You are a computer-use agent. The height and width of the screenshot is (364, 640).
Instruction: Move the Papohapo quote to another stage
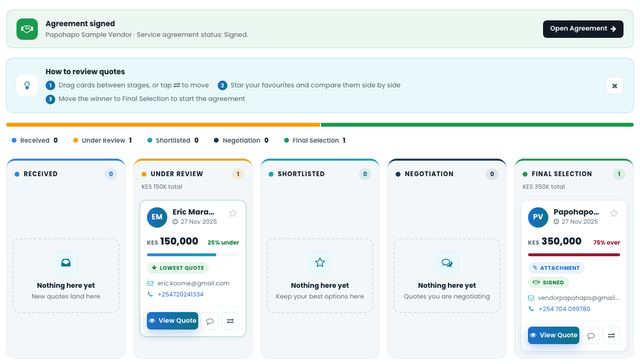tap(611, 335)
